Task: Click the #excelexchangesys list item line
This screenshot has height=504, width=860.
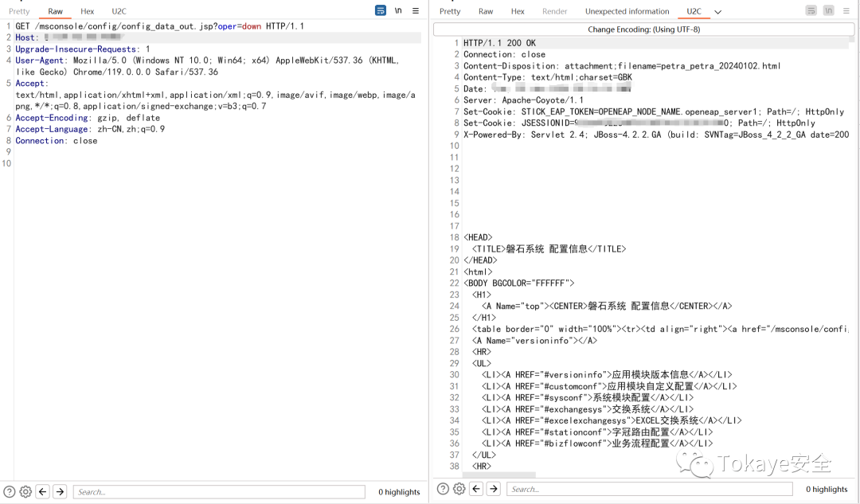Action: pyautogui.click(x=612, y=420)
